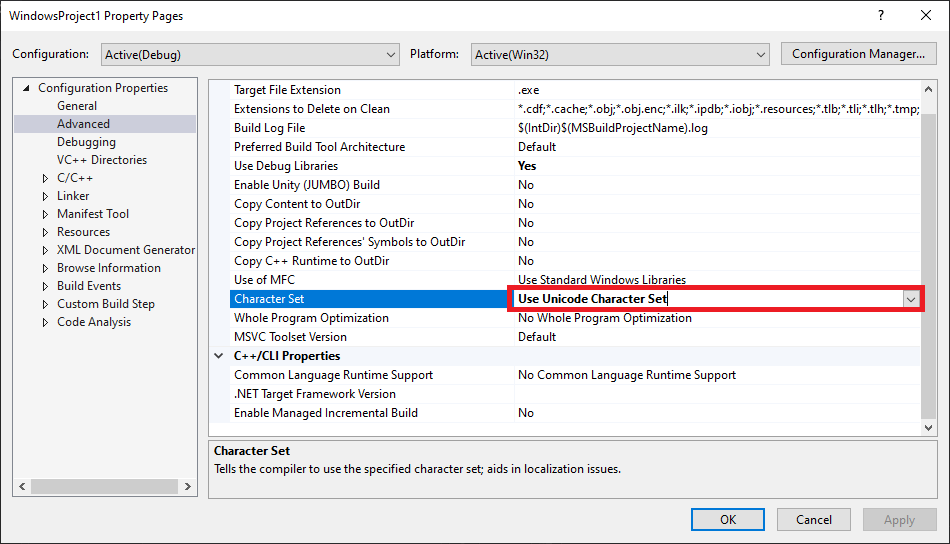The height and width of the screenshot is (544, 950).
Task: Select Debugging in the tree
Action: pyautogui.click(x=86, y=142)
